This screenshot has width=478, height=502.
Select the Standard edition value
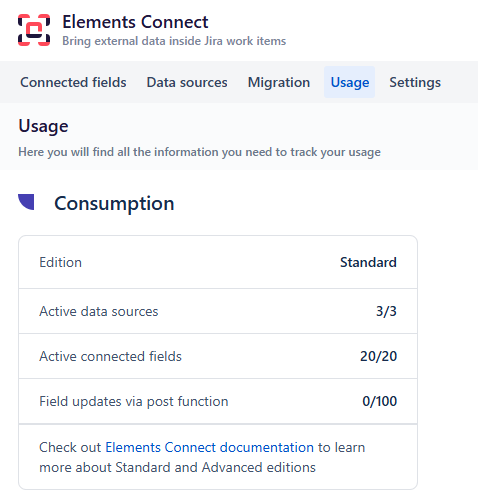point(368,262)
